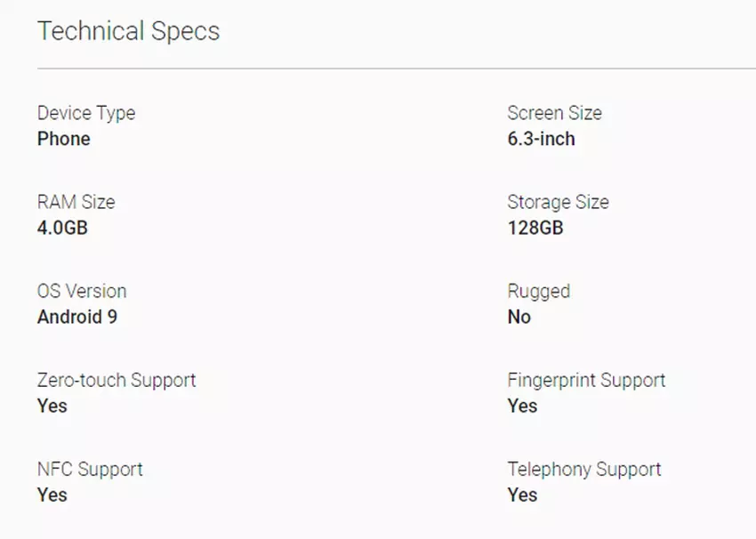Click the Telephony Support label
The image size is (756, 539).
point(584,469)
